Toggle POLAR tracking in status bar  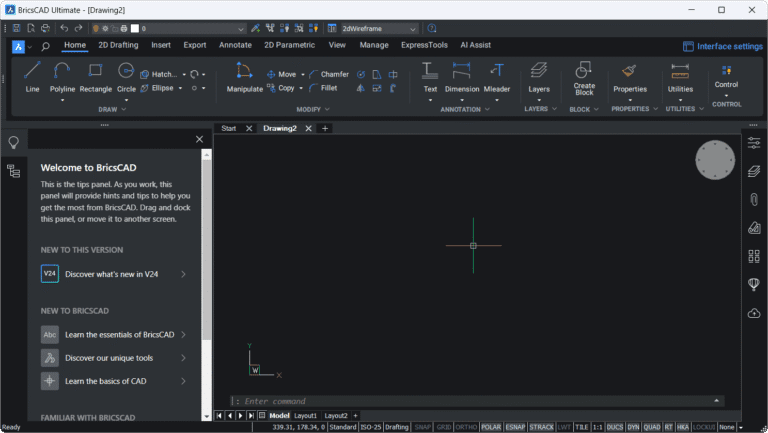click(491, 427)
